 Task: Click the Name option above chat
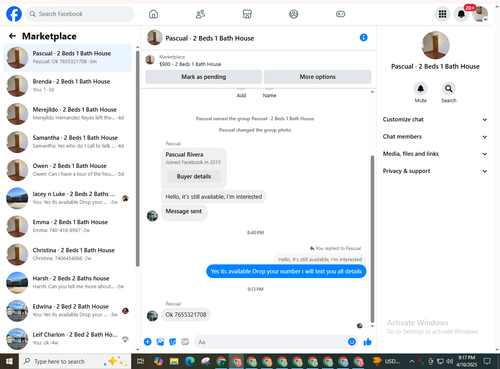point(269,95)
